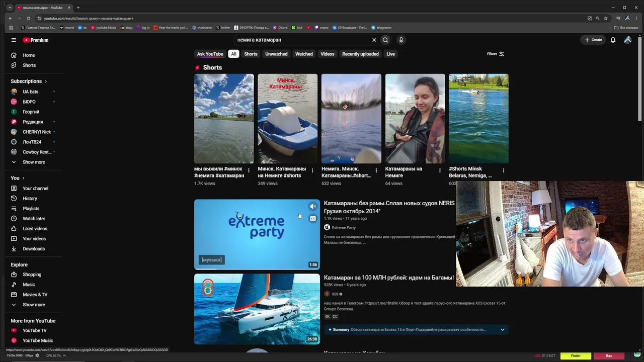Reload the page in Chrome
Image resolution: width=644 pixels, height=362 pixels.
(28, 18)
